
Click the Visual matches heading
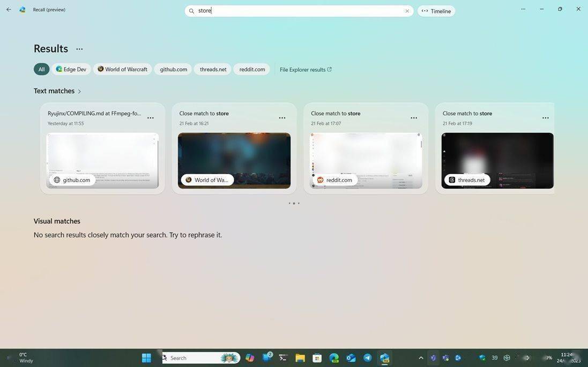pos(57,221)
